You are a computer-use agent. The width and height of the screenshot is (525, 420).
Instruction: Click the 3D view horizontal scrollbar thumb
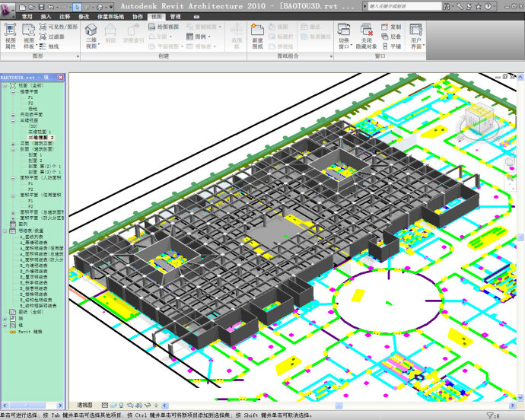[339, 406]
